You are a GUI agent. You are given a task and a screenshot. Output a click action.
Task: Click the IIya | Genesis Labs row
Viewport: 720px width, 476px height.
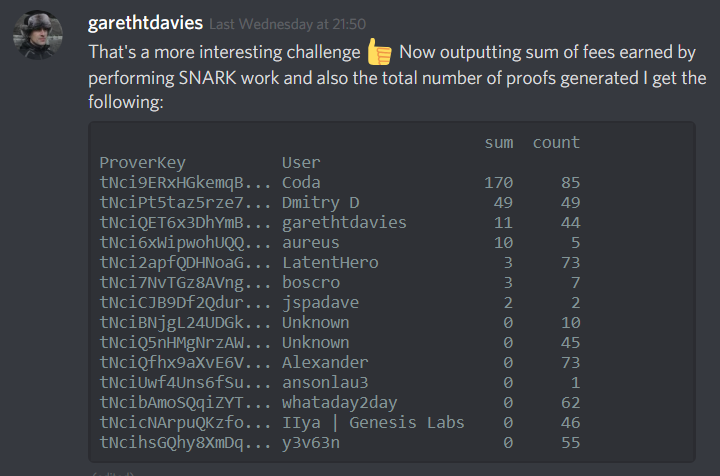[x=340, y=422]
